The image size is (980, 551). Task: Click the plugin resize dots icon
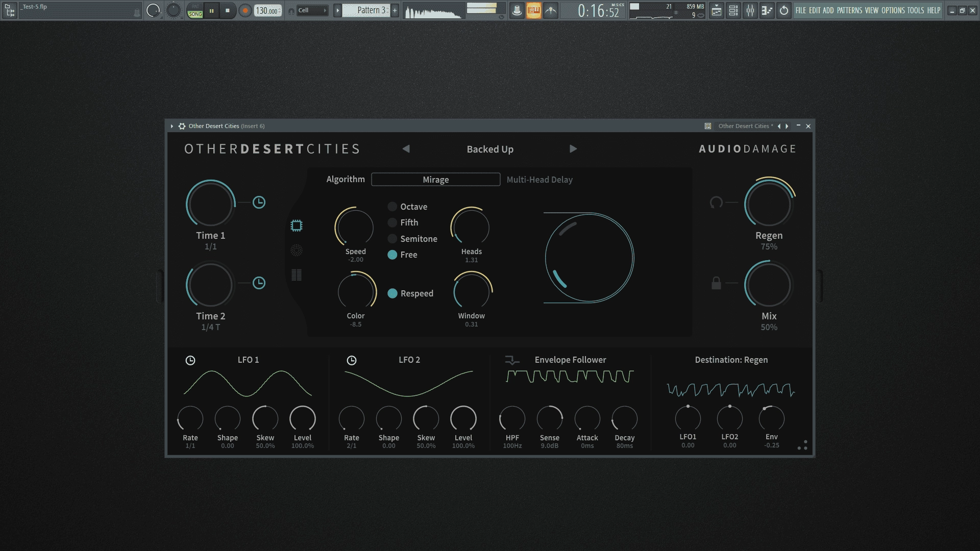(x=802, y=445)
